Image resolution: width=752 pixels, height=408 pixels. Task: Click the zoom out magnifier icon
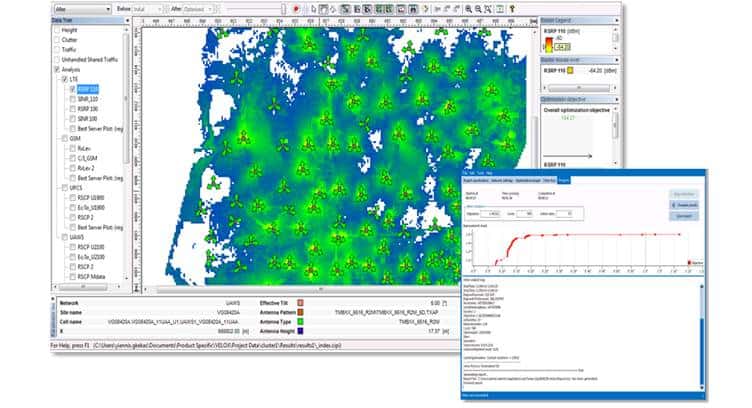[x=478, y=8]
